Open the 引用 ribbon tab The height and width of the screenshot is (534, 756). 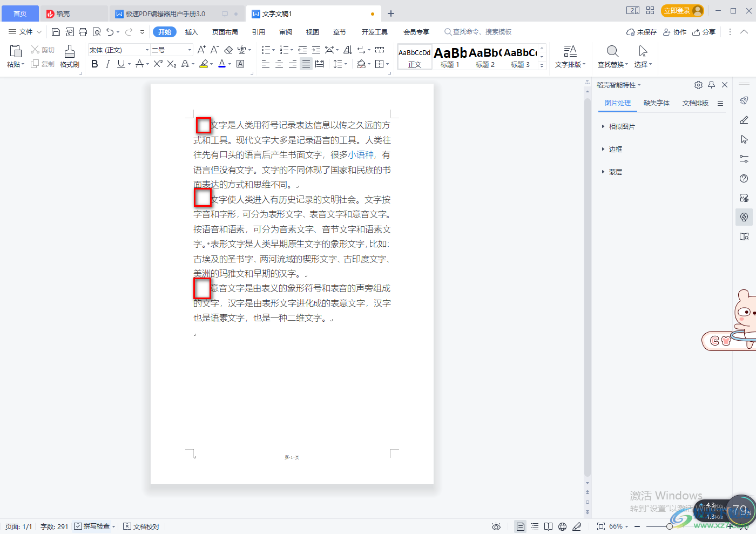point(259,32)
